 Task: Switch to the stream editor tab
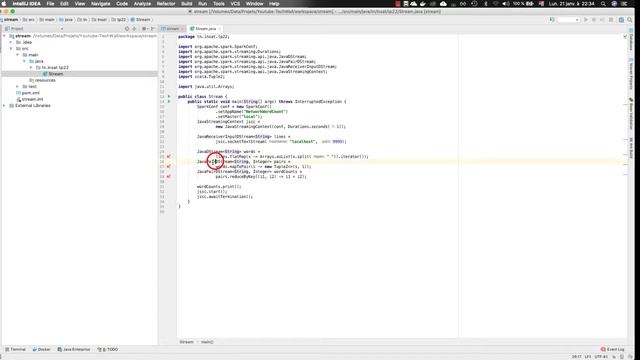pyautogui.click(x=172, y=29)
